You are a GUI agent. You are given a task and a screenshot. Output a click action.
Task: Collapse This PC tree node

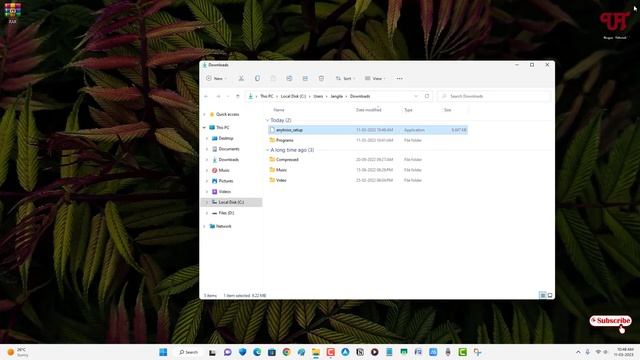point(204,128)
